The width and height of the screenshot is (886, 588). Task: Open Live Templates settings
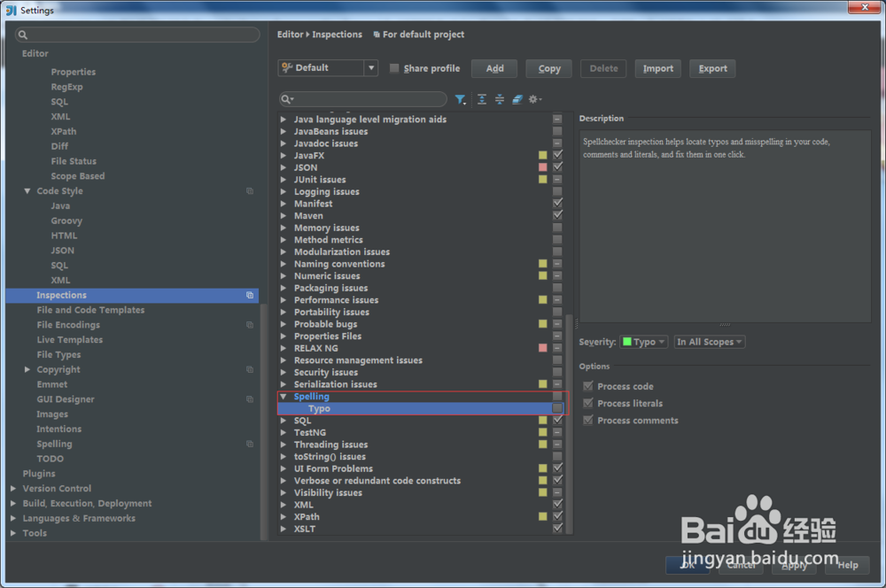point(69,340)
